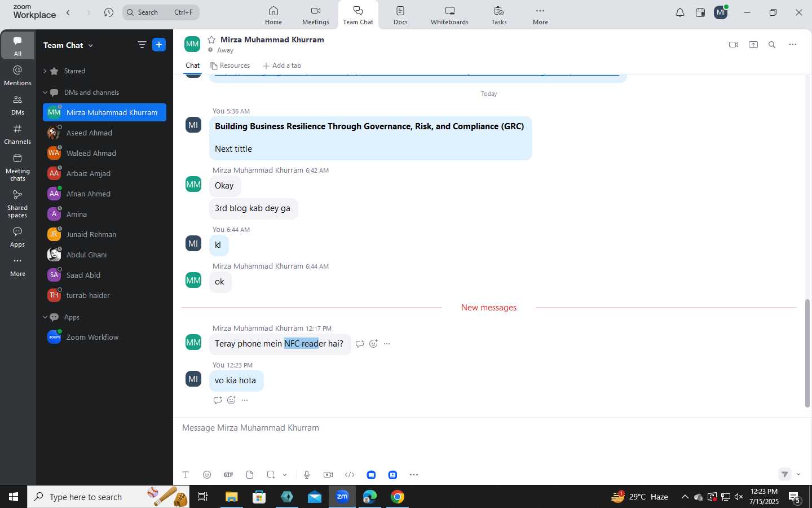Collapse the Apps section in chat list
812x508 pixels.
[x=45, y=317]
